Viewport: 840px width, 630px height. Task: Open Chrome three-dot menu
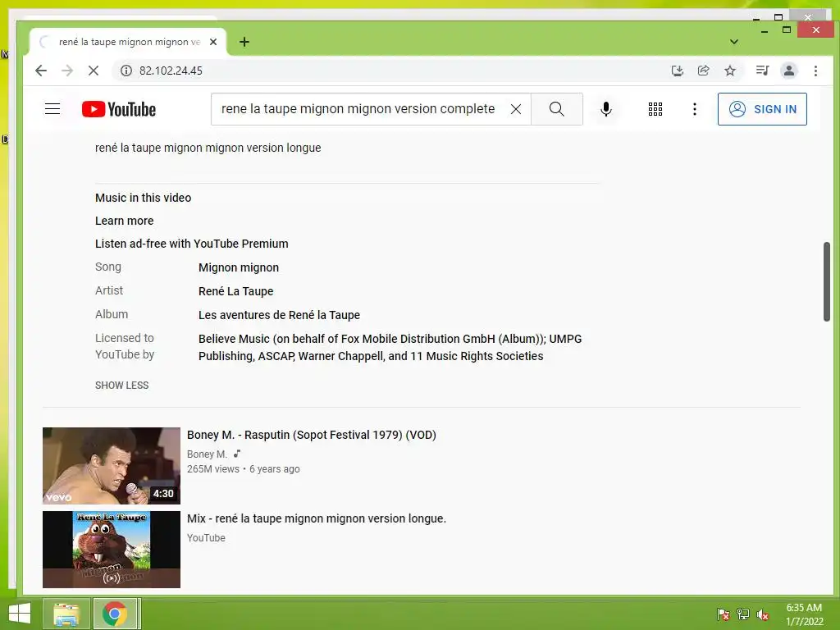(x=815, y=71)
